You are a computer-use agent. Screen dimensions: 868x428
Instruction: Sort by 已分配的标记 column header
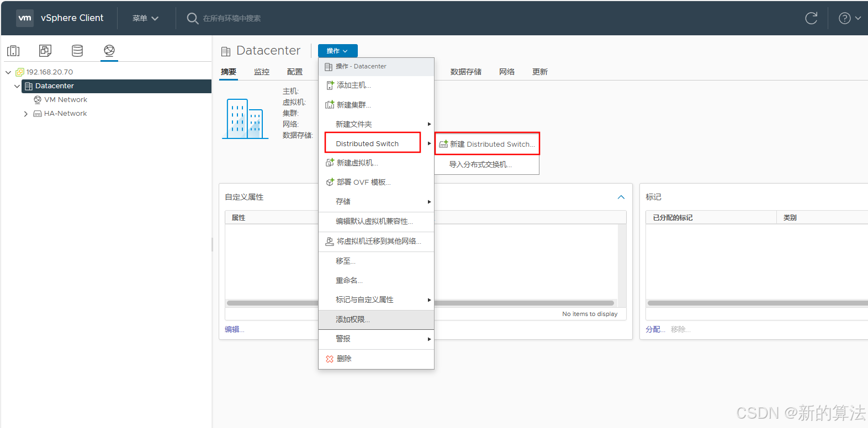coord(711,217)
